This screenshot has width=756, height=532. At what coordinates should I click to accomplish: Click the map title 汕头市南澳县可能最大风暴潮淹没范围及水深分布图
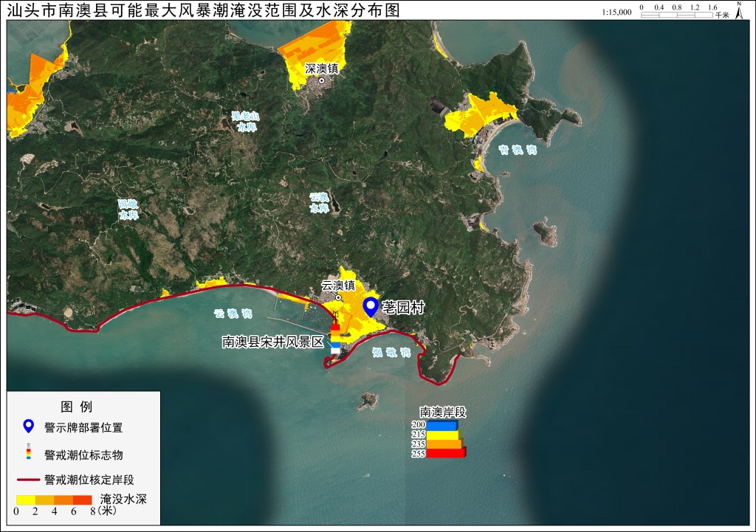(203, 10)
